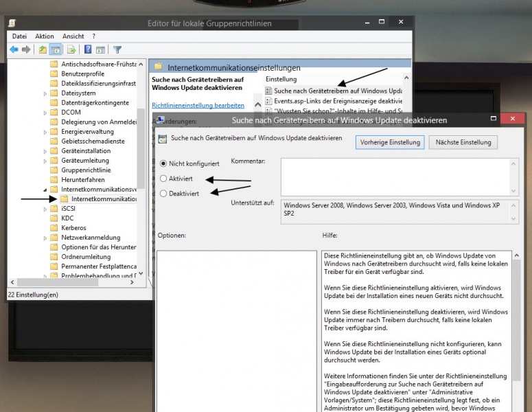532x412 pixels.
Task: Open the Ansicht menu
Action: [x=73, y=36]
